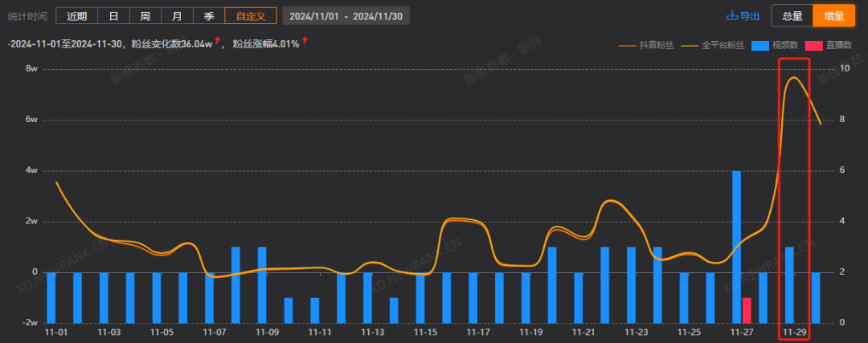Click the curve peak above 11-29
This screenshot has height=343, width=868.
coord(794,77)
